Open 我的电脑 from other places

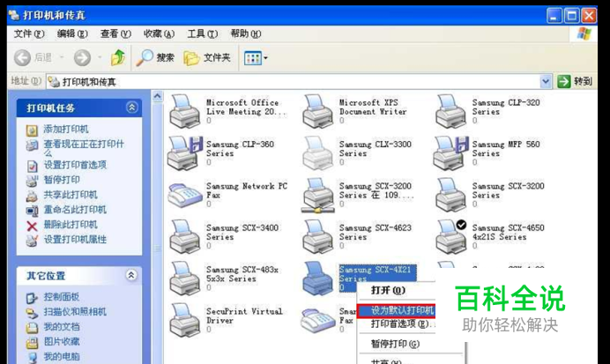(62, 356)
